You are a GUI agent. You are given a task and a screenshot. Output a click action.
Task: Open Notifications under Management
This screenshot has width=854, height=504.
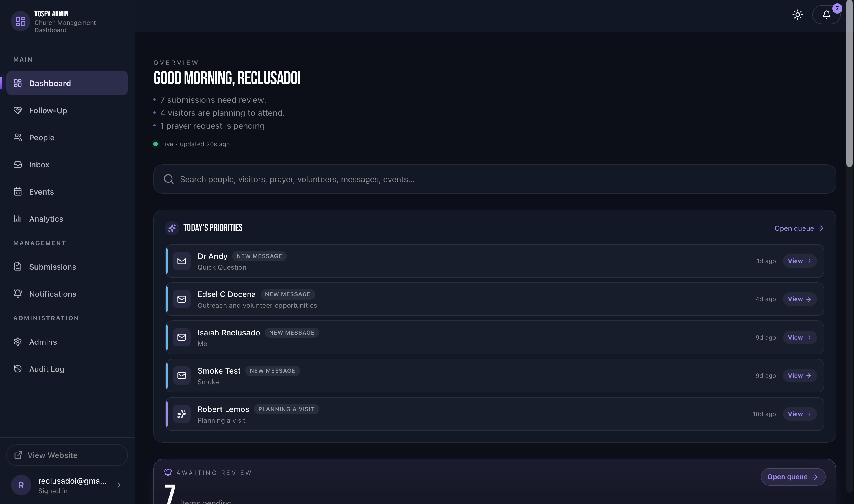click(67, 294)
